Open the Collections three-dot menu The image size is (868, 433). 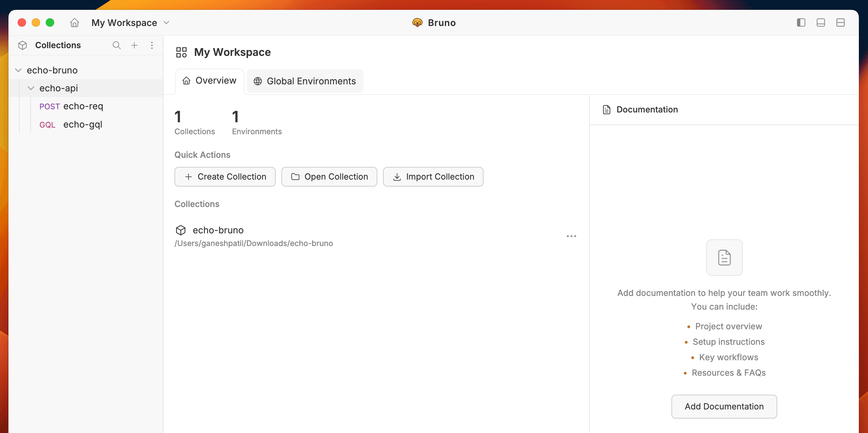(x=152, y=45)
